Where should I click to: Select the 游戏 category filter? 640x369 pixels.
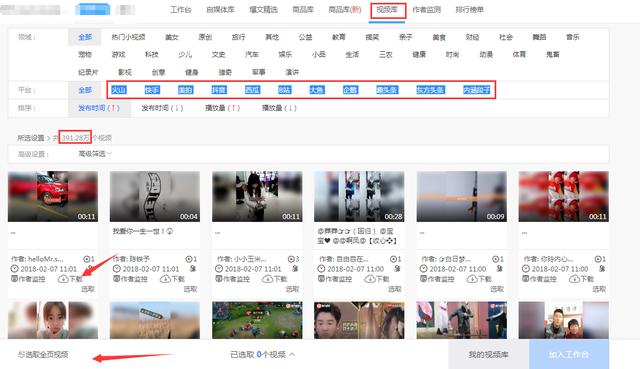point(118,54)
